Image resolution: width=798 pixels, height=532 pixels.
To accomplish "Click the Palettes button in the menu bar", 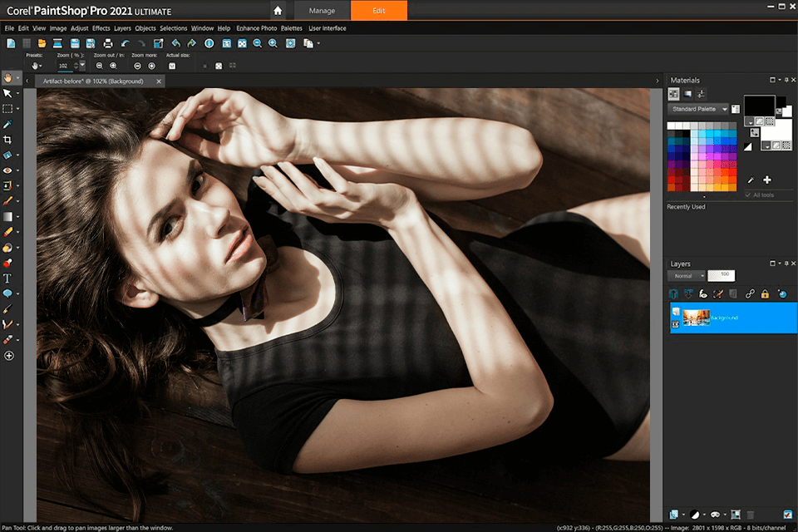I will click(x=292, y=28).
